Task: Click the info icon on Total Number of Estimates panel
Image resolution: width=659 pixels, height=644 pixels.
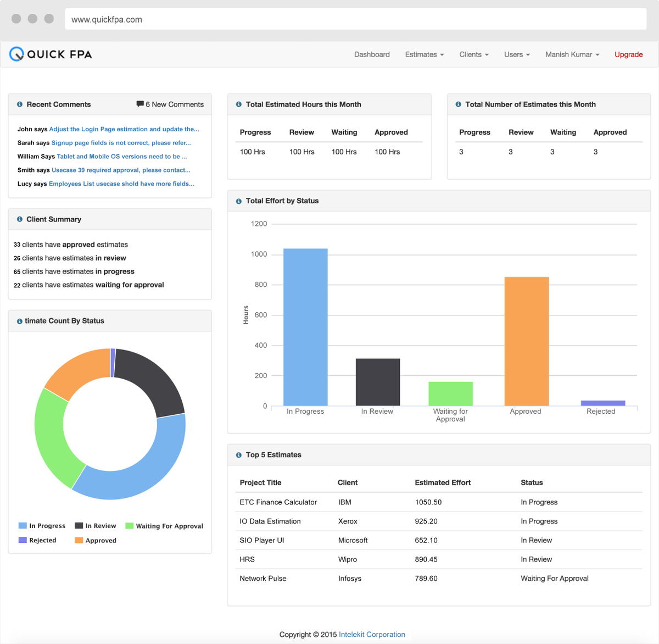Action: pos(457,104)
